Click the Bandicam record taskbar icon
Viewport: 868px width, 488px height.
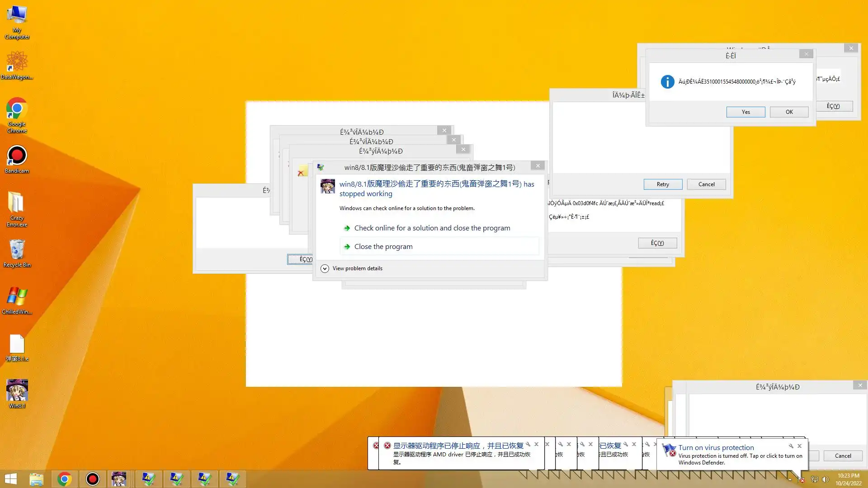pyautogui.click(x=92, y=479)
